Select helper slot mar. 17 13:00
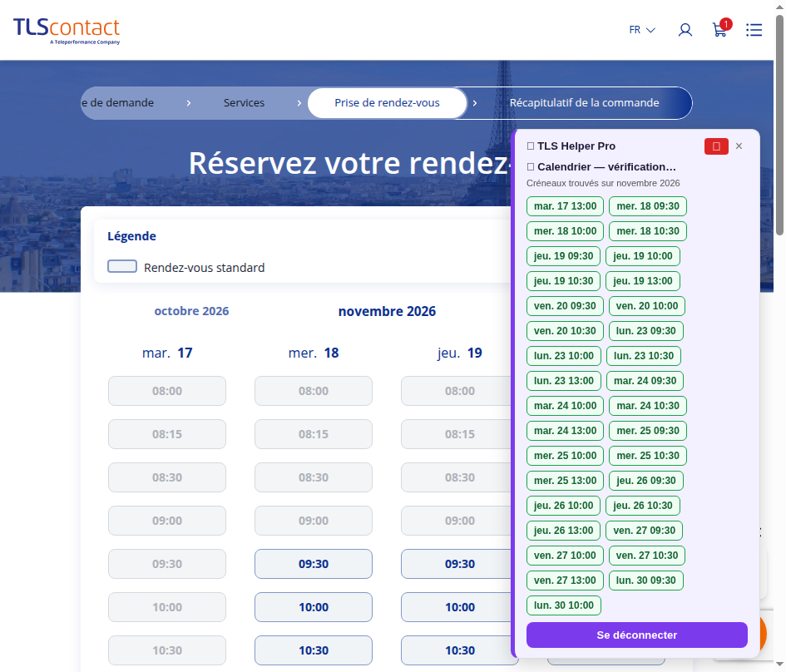The image size is (786, 672). pos(565,206)
